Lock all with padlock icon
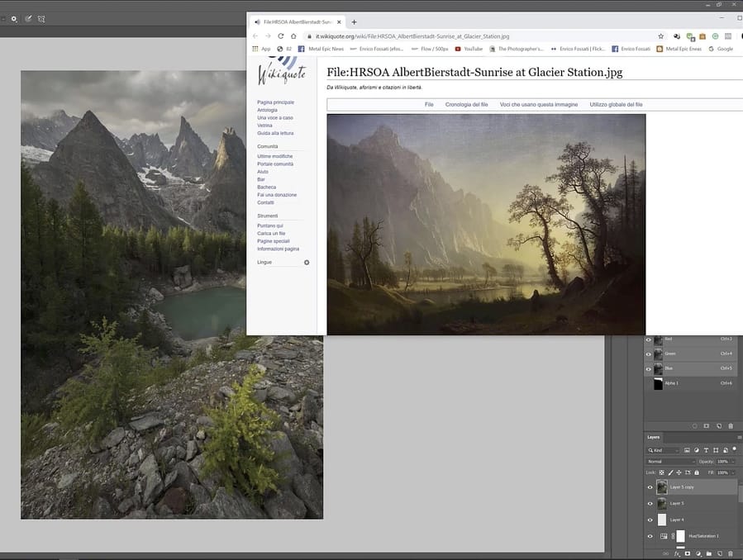Screen dimensions: 743x560 pos(697,472)
